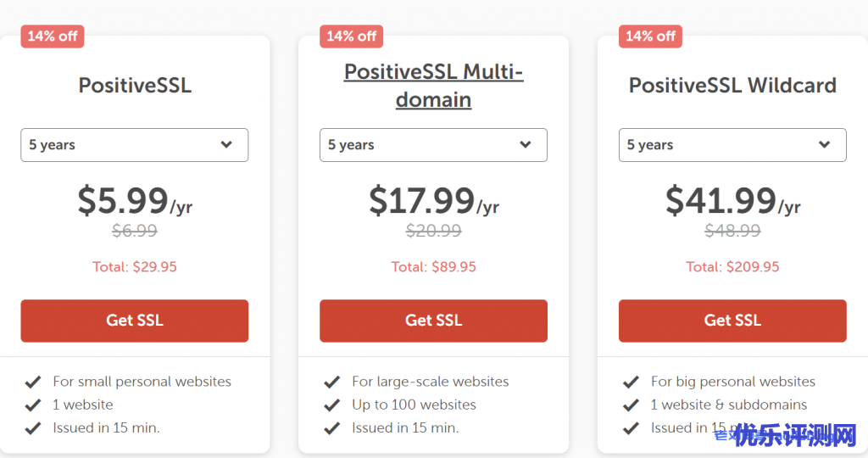Viewport: 868px width, 458px height.
Task: Click the "14% off" badge on Multi-domain card
Action: tap(351, 36)
